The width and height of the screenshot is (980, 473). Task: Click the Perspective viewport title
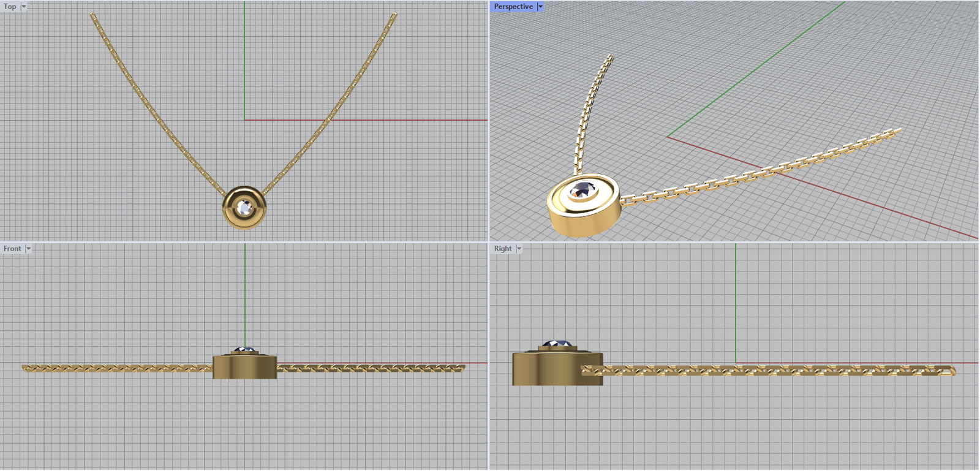click(513, 7)
